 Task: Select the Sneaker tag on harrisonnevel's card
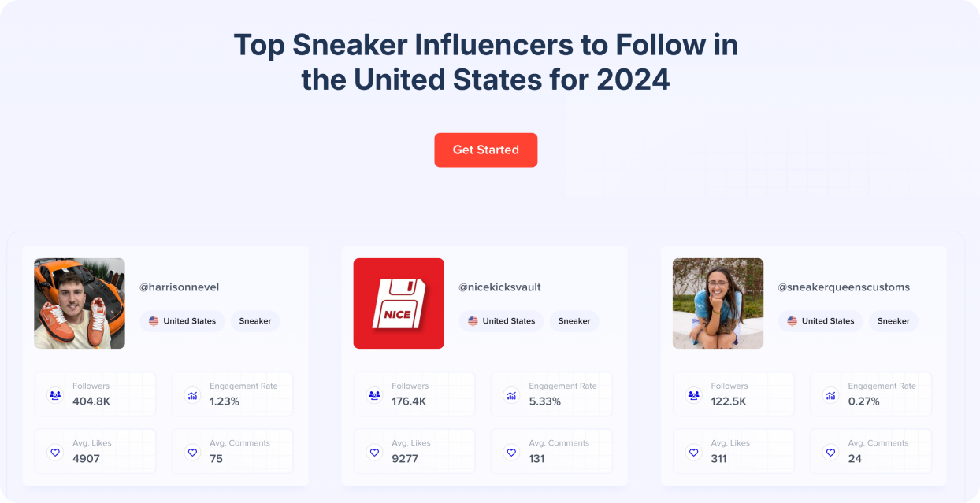tap(255, 321)
